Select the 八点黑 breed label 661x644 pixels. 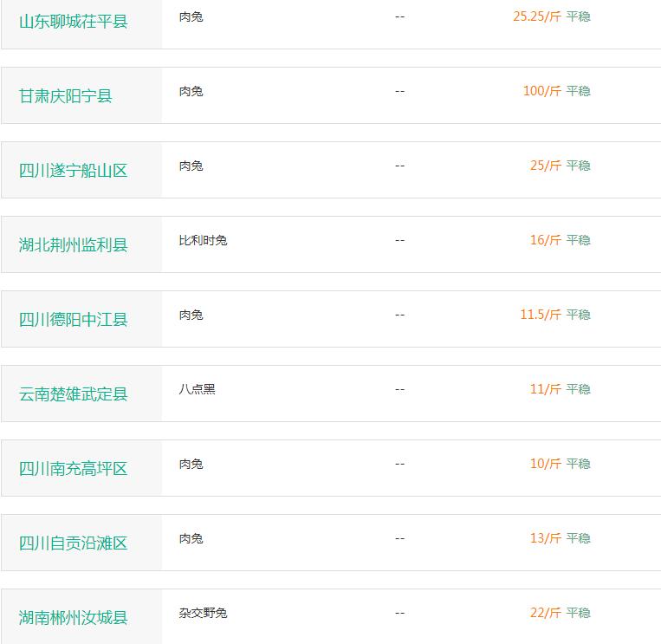coord(197,389)
